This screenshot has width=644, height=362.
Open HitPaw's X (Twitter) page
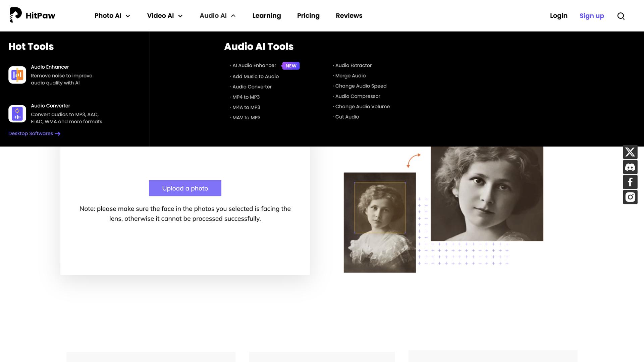[x=630, y=152]
